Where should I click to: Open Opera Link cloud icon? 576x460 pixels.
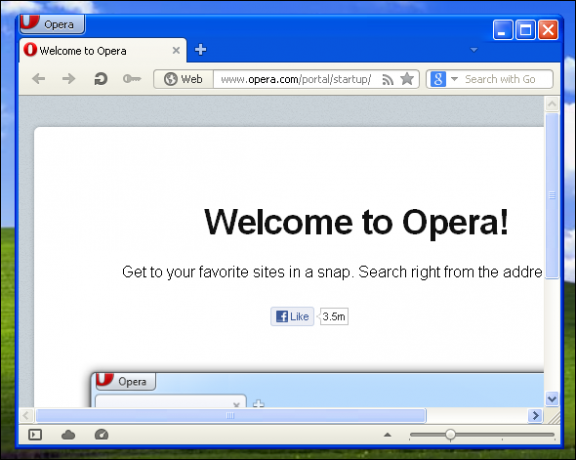click(x=68, y=435)
